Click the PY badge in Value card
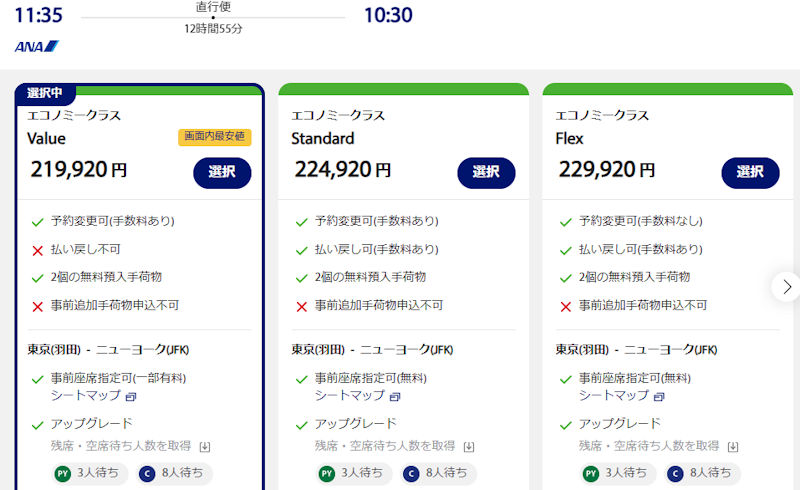Viewport: 800px width, 490px height. 62,473
